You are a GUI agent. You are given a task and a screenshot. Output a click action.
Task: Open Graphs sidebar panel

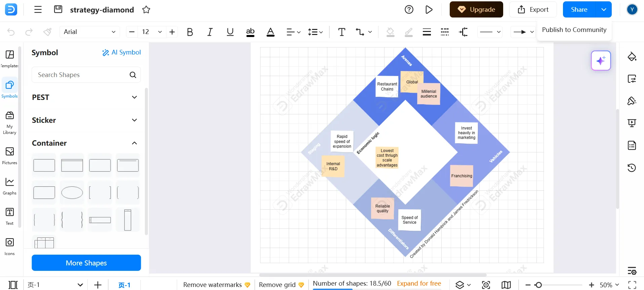(x=10, y=186)
